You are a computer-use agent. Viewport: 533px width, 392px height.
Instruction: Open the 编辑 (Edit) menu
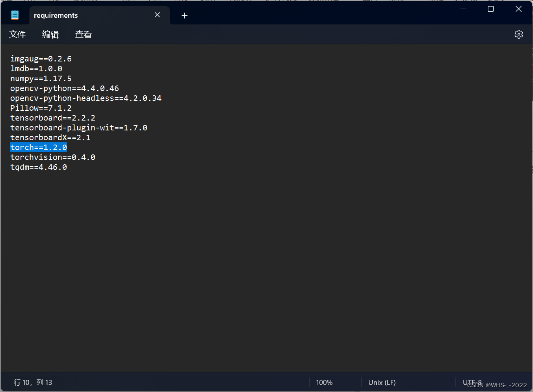click(x=50, y=34)
